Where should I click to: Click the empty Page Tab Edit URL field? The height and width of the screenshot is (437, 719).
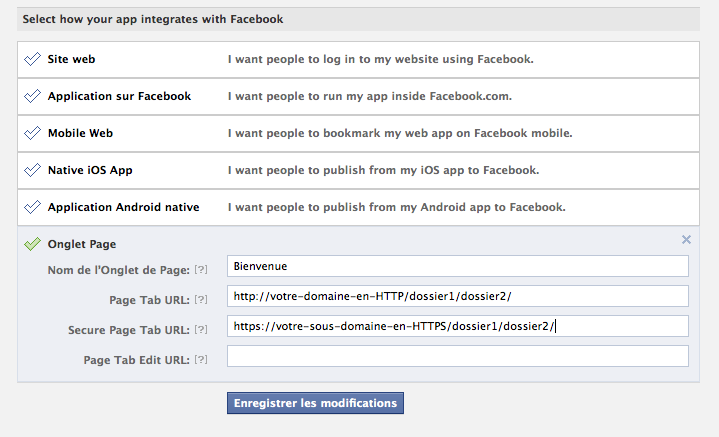(457, 356)
